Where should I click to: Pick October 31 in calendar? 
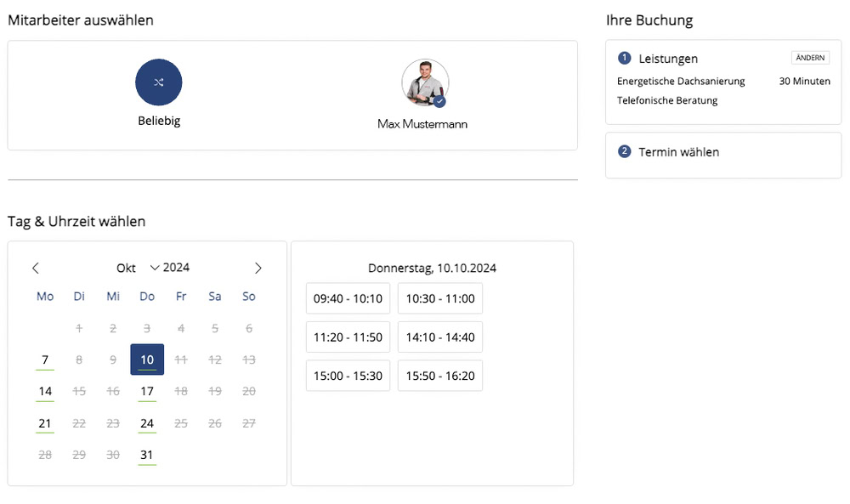click(147, 455)
